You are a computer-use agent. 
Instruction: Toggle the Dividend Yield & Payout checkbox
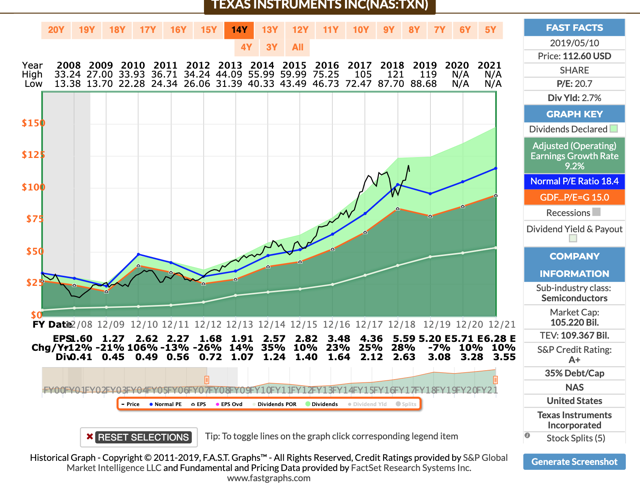tap(573, 238)
